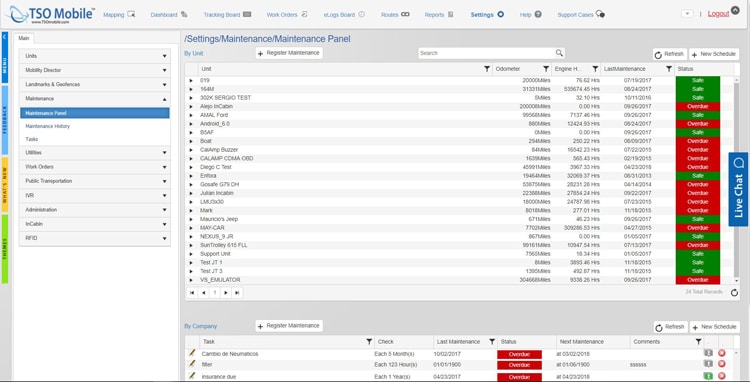Click the Logout link
This screenshot has width=750, height=382.
point(718,14)
